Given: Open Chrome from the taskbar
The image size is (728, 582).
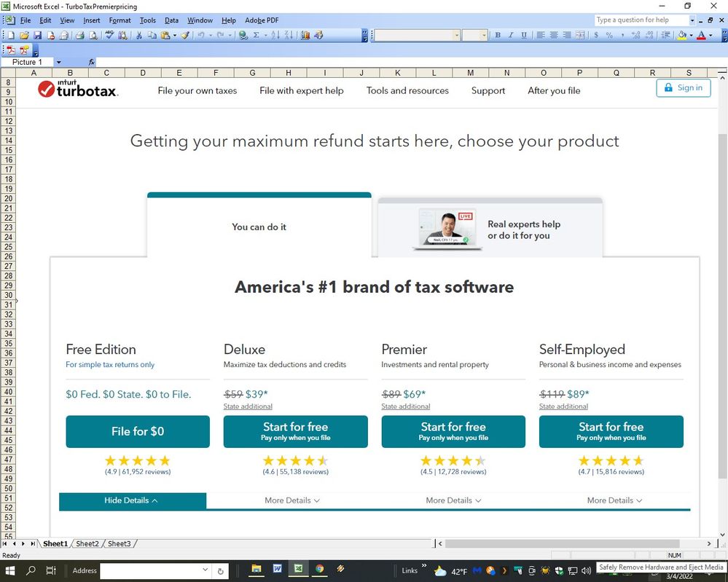Looking at the screenshot, I should click(x=319, y=569).
